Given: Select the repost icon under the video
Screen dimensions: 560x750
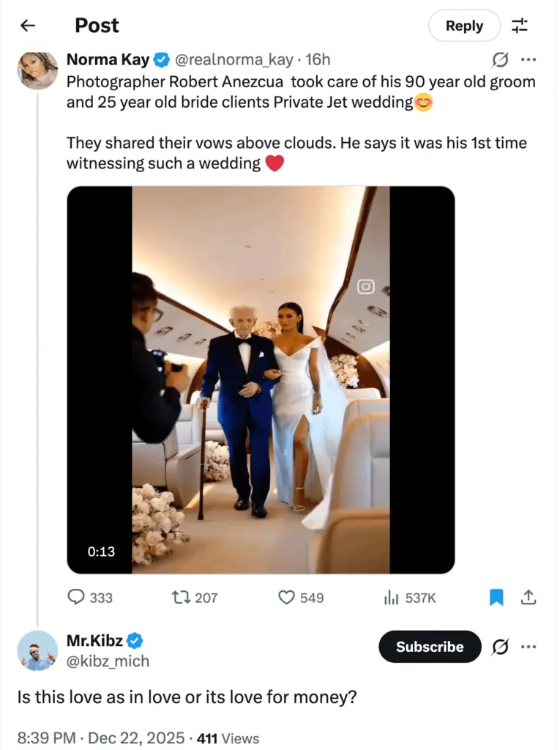Looking at the screenshot, I should click(x=182, y=598).
